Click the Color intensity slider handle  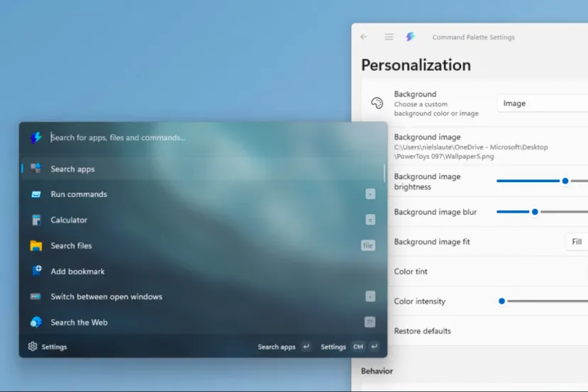tap(501, 301)
